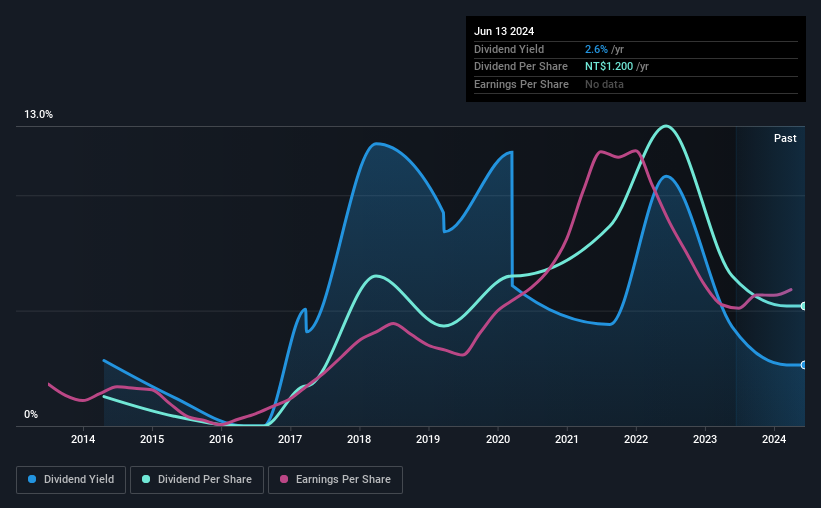Image resolution: width=821 pixels, height=508 pixels.
Task: Click the blue Dividend Yield legend dot
Action: coord(32,479)
